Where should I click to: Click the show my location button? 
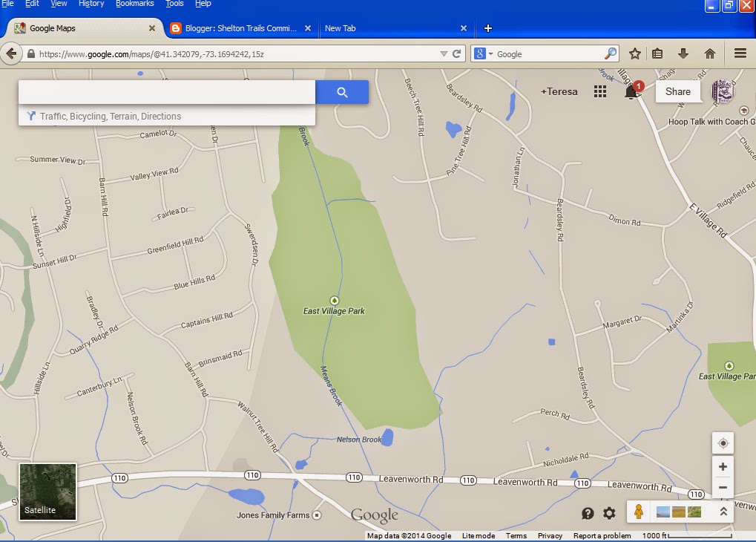pyautogui.click(x=723, y=443)
